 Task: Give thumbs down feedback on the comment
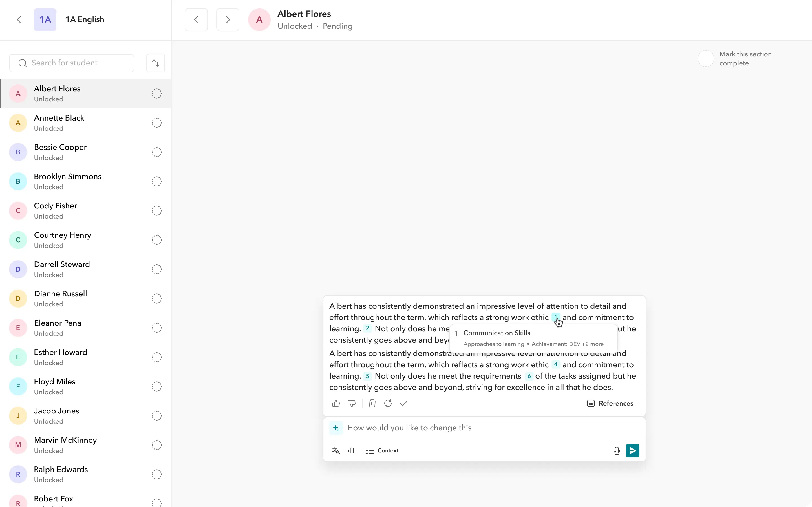[x=351, y=403]
